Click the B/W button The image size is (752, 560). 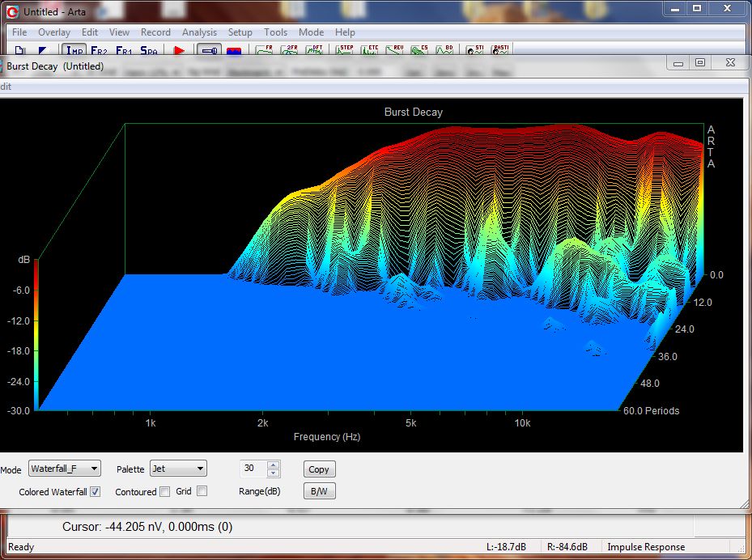(x=319, y=491)
